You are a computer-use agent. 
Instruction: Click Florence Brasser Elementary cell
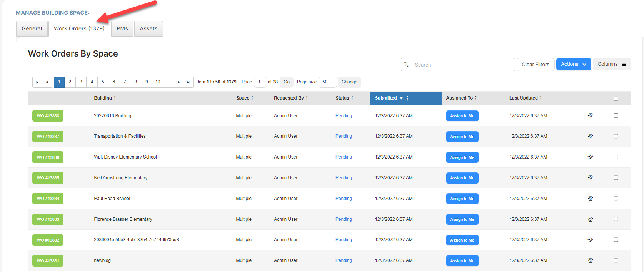(x=123, y=219)
